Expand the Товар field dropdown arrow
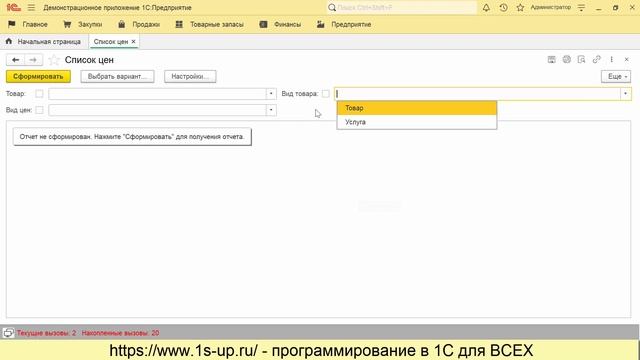Image resolution: width=640 pixels, height=360 pixels. 271,94
